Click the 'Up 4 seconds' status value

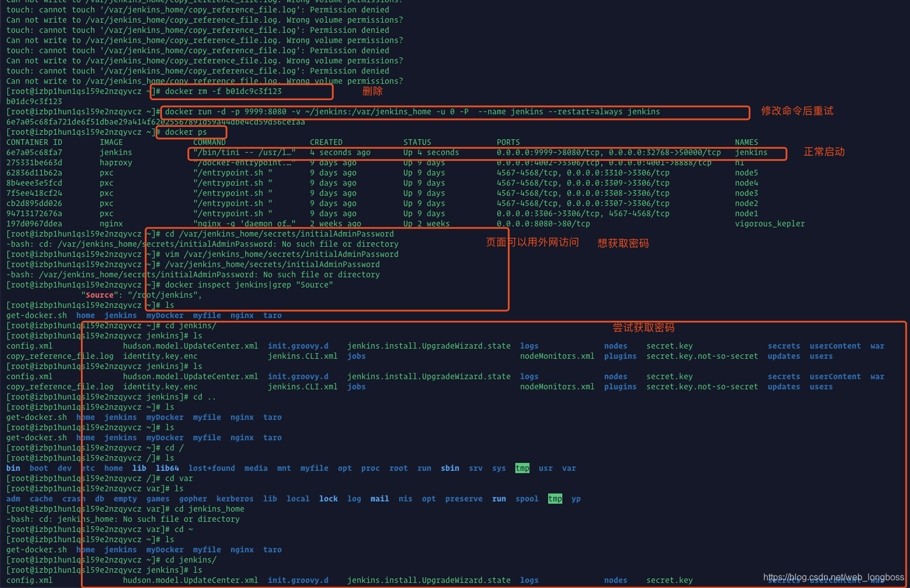[x=431, y=152]
